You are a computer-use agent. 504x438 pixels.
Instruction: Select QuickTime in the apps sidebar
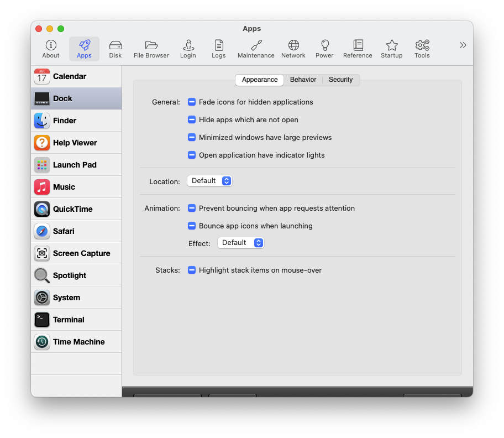point(76,209)
